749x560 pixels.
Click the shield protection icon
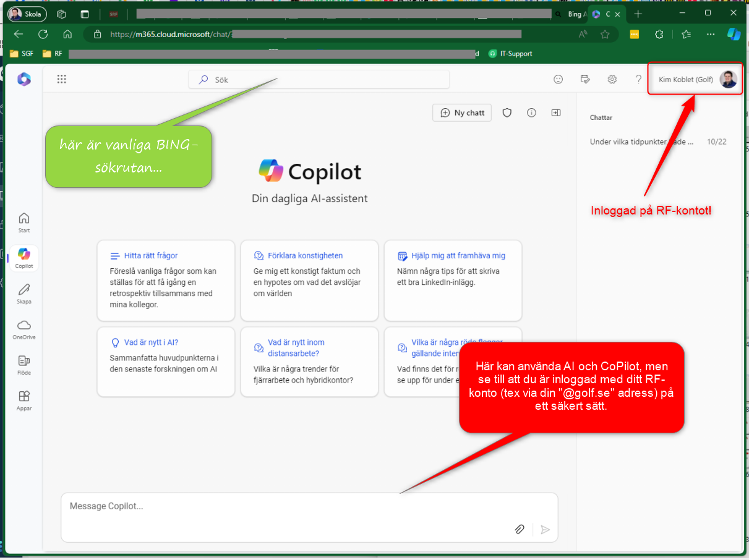coord(507,112)
